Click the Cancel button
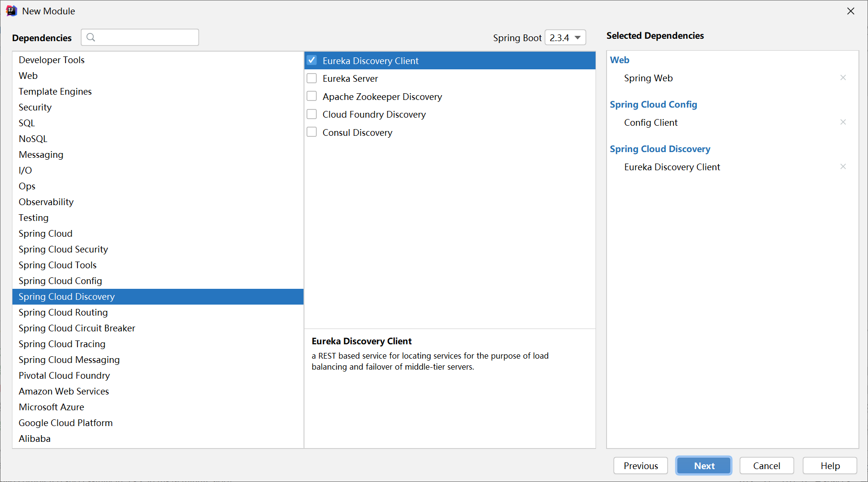The width and height of the screenshot is (868, 482). pos(767,466)
